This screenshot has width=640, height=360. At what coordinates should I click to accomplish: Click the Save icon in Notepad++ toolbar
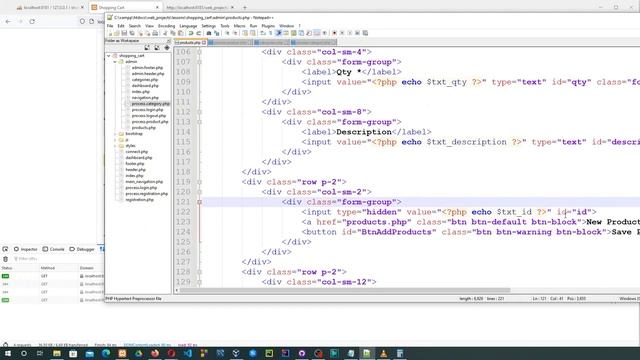click(124, 33)
